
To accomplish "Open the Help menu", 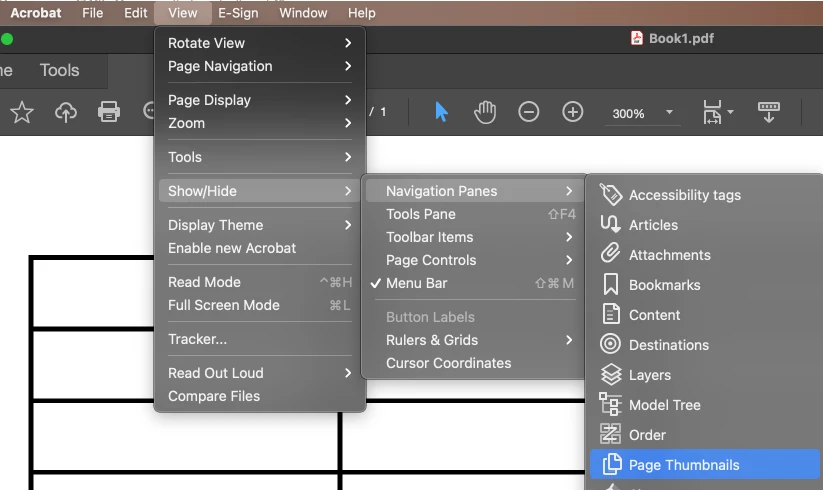I will [x=362, y=13].
